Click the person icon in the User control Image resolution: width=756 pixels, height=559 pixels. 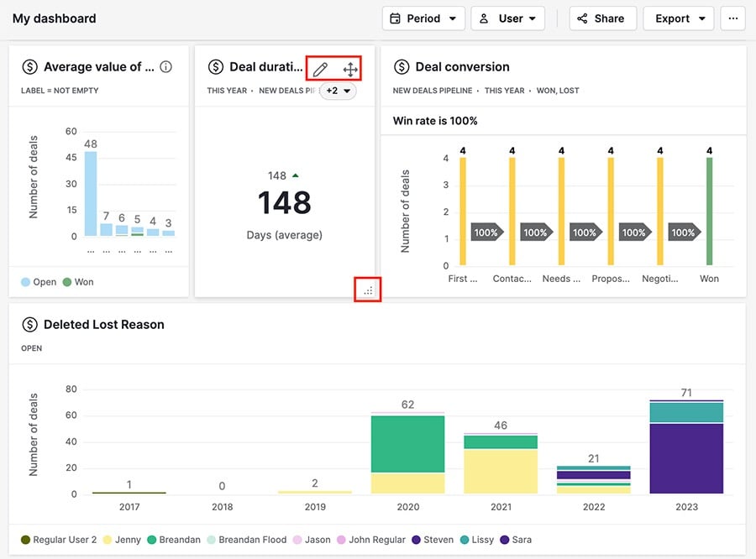pyautogui.click(x=483, y=18)
